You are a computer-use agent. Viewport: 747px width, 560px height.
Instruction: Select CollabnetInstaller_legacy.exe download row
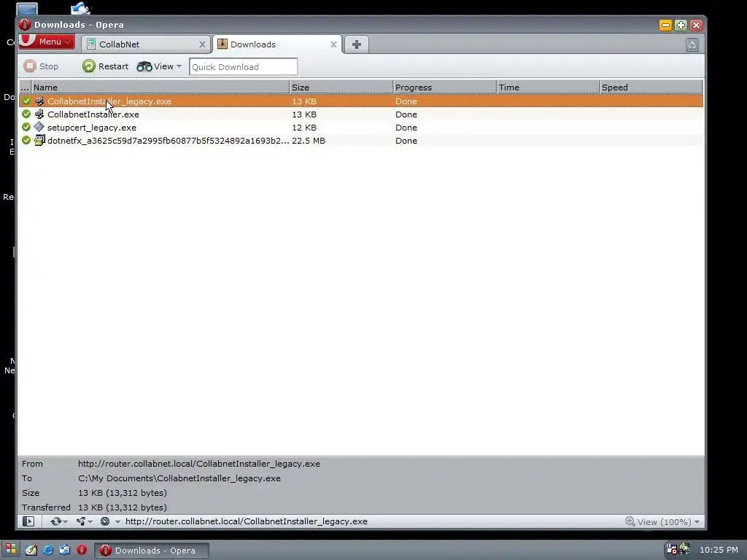(361, 101)
